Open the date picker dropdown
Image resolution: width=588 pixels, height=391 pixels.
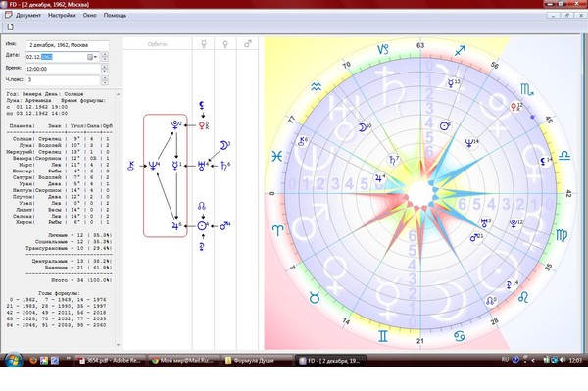tap(92, 57)
